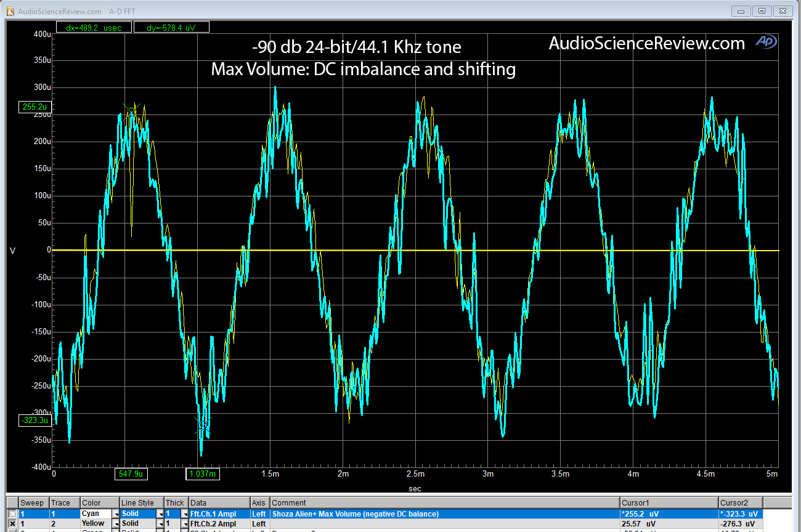Open the Yellow color dropdown
801x532 pixels.
click(x=116, y=523)
